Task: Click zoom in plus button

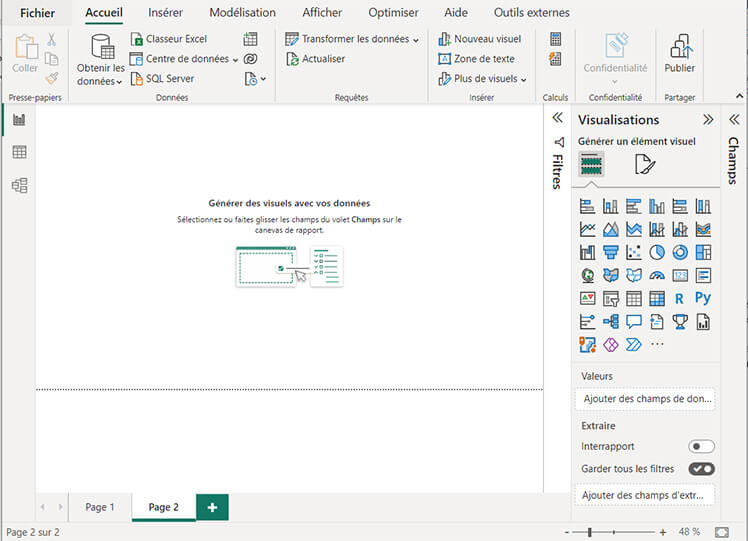Action: pos(663,532)
